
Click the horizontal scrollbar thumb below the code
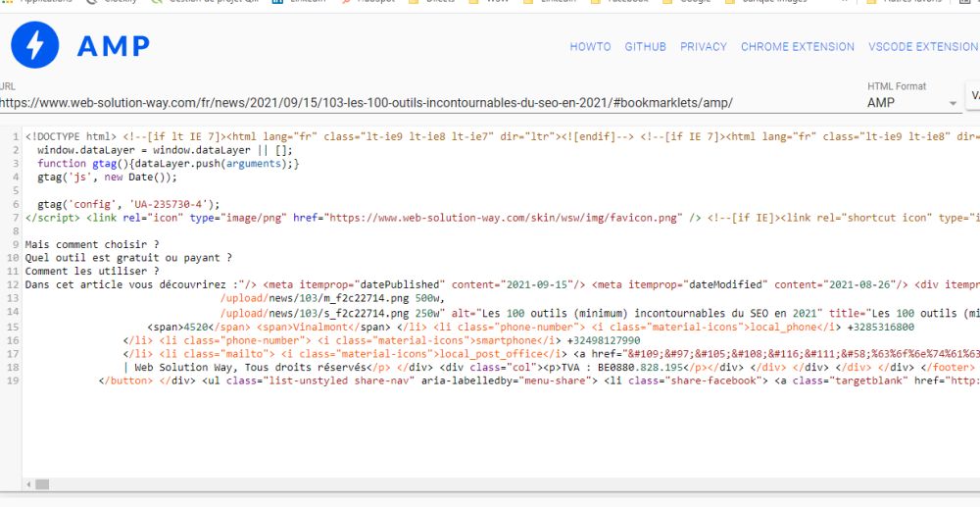click(x=42, y=484)
